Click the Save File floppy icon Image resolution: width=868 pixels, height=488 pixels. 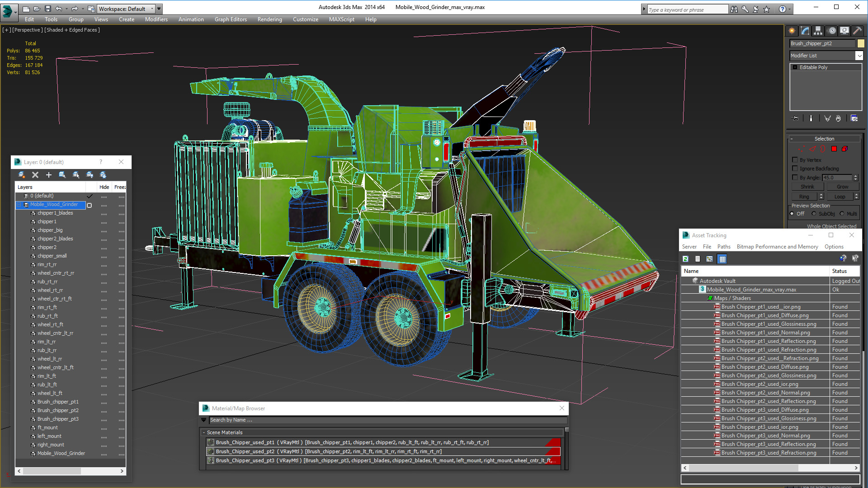point(47,9)
